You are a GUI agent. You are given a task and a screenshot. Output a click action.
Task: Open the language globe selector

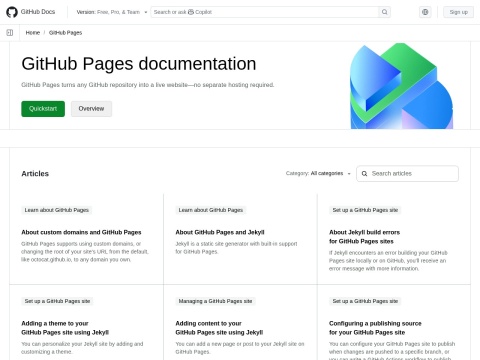click(x=425, y=12)
